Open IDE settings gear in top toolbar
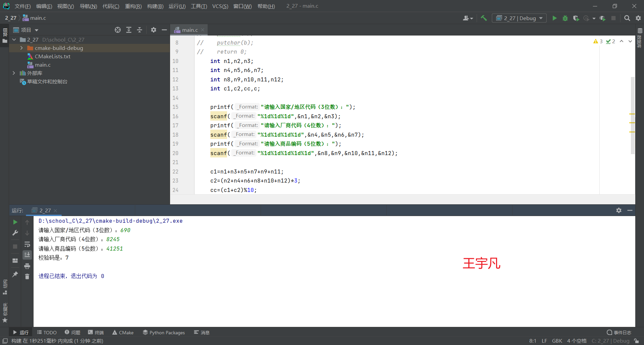The width and height of the screenshot is (644, 345). coord(638,18)
